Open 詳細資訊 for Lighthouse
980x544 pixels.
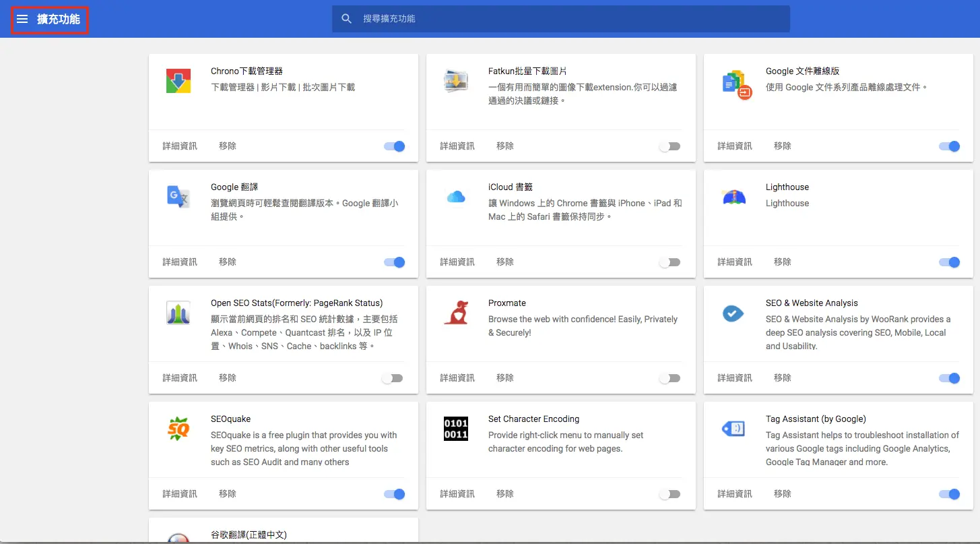(735, 262)
